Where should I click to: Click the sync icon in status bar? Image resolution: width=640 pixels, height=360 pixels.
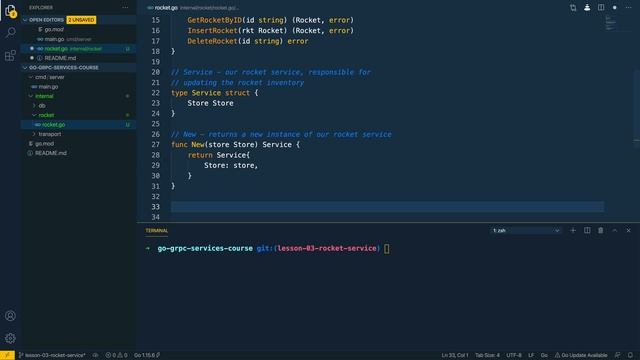coord(96,355)
